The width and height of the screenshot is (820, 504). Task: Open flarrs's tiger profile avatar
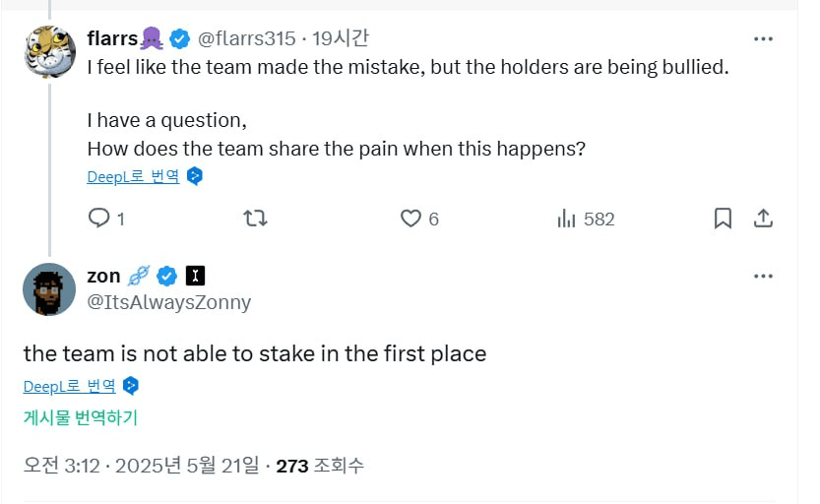click(49, 51)
